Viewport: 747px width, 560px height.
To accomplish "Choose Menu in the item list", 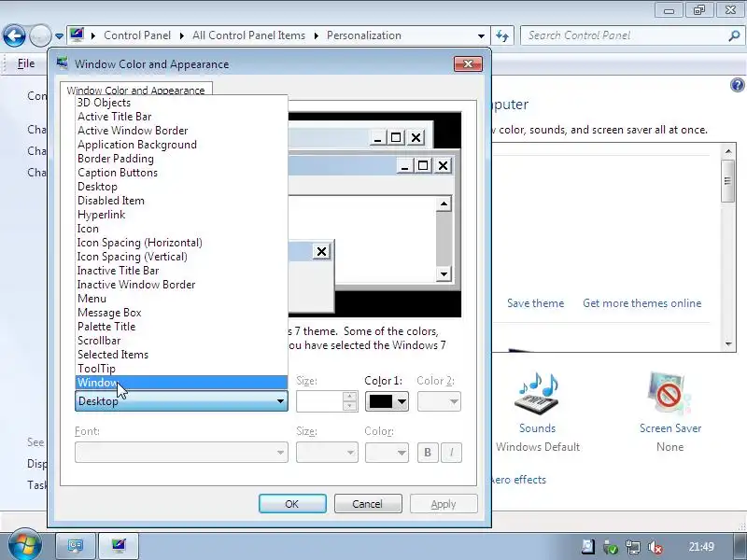I will click(181, 299).
